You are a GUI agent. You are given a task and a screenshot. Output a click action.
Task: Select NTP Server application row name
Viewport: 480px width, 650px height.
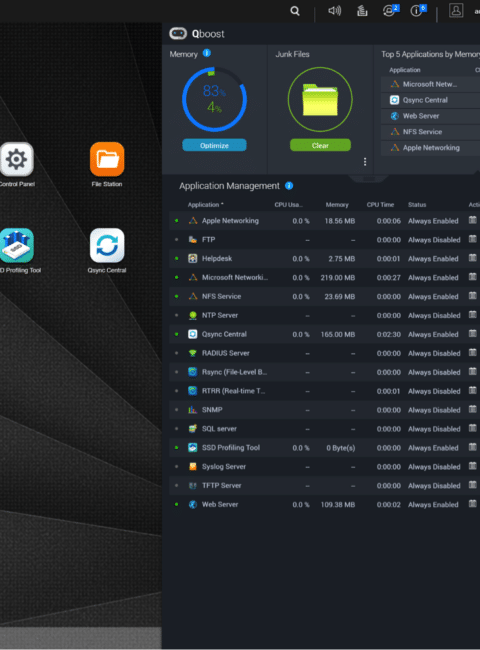[x=220, y=315]
